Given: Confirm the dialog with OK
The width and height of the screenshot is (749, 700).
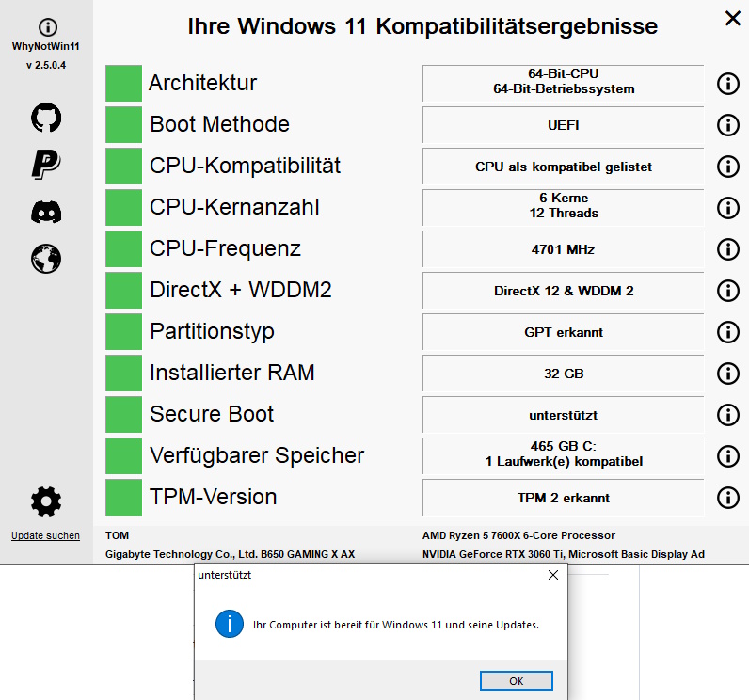Looking at the screenshot, I should point(517,681).
